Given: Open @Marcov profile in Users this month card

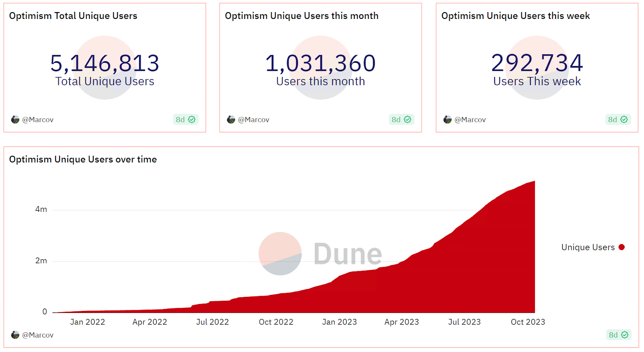Looking at the screenshot, I should [254, 120].
